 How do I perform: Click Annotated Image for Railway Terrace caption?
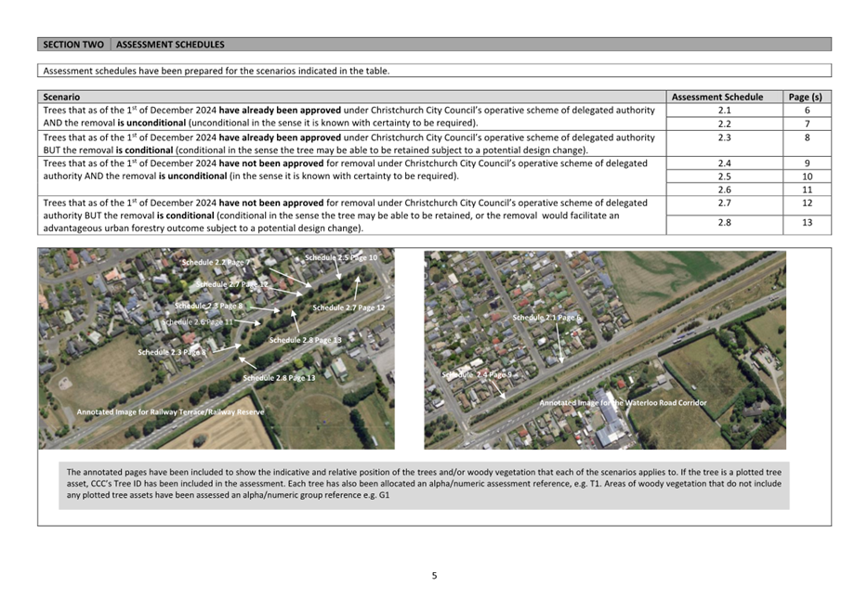click(170, 412)
